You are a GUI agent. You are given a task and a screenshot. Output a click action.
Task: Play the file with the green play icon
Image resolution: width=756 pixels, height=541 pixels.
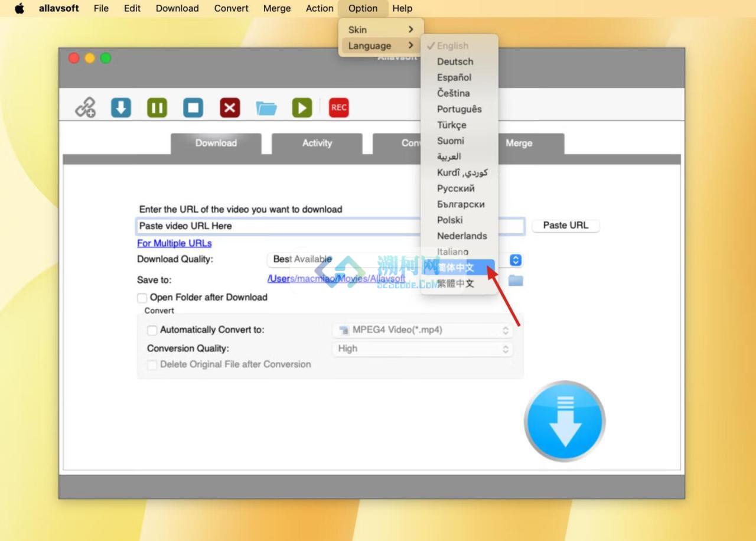point(302,107)
